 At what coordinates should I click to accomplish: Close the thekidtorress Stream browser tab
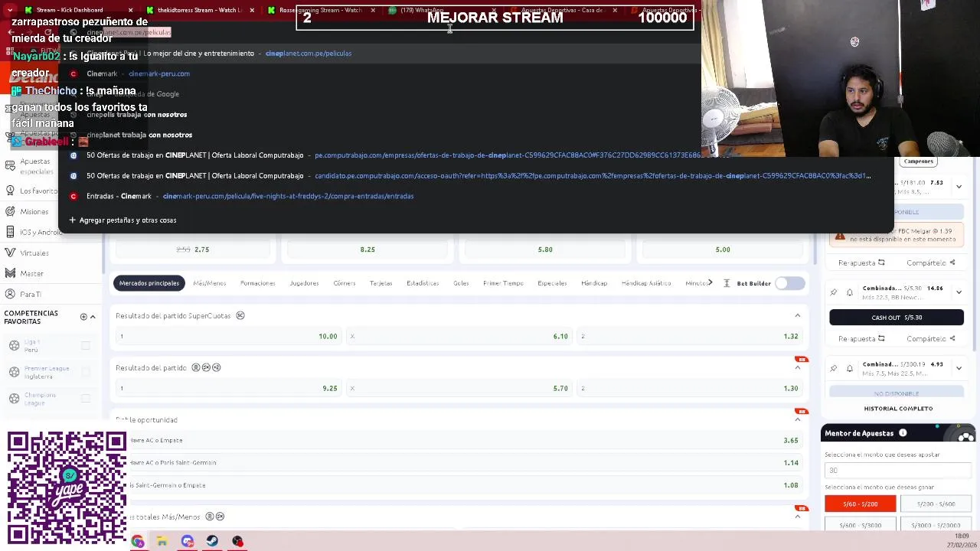pyautogui.click(x=252, y=10)
